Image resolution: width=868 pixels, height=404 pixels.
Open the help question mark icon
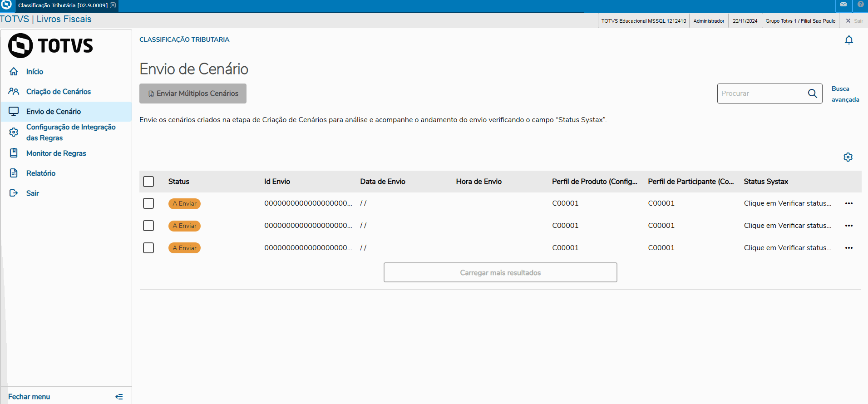(x=861, y=5)
